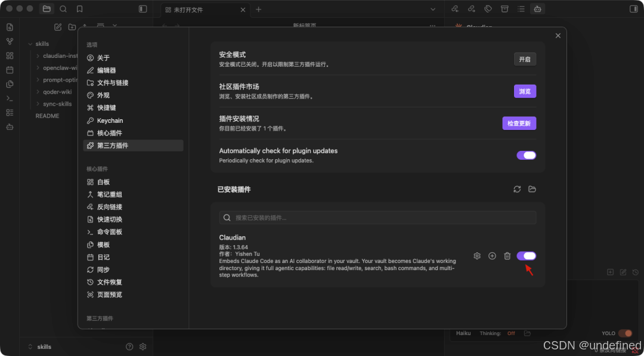Open 外观 settings section
The image size is (644, 356).
[133, 95]
